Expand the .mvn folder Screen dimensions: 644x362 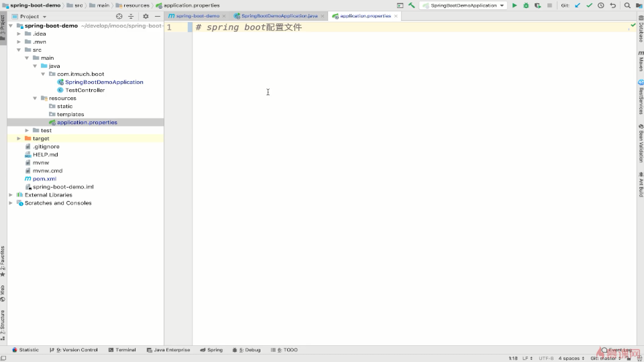pos(19,42)
